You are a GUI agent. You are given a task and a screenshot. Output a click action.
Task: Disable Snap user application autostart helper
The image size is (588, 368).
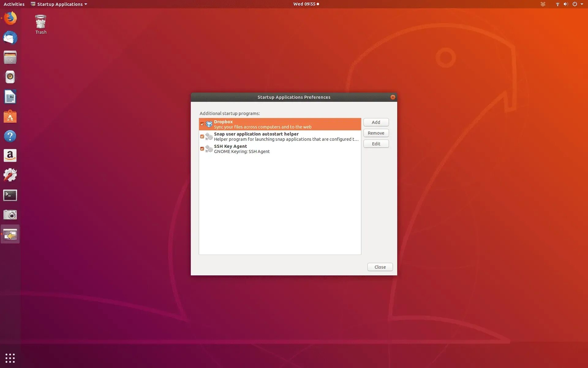click(202, 136)
